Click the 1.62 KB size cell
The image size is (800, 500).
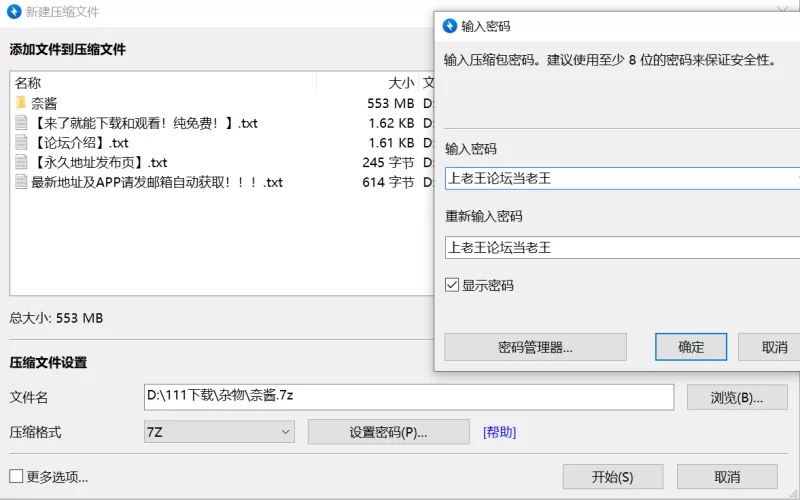pos(391,123)
